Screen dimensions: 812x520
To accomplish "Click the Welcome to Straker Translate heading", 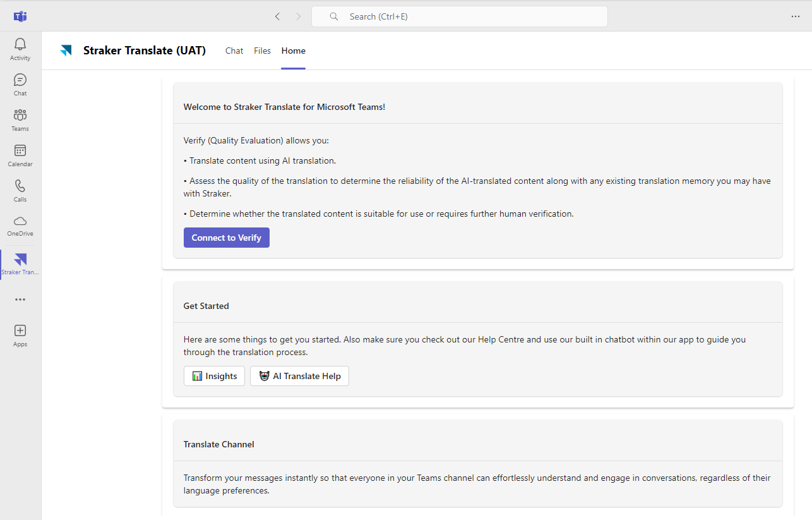I will pyautogui.click(x=284, y=107).
